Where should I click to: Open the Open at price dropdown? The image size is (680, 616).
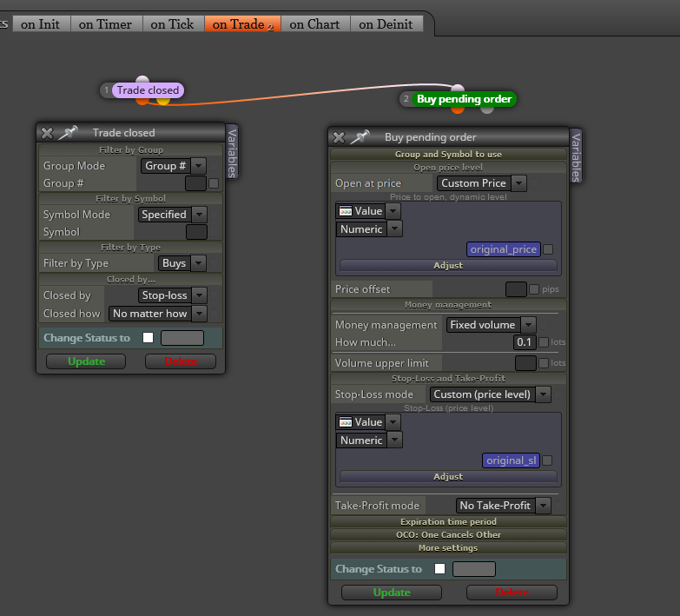[481, 183]
